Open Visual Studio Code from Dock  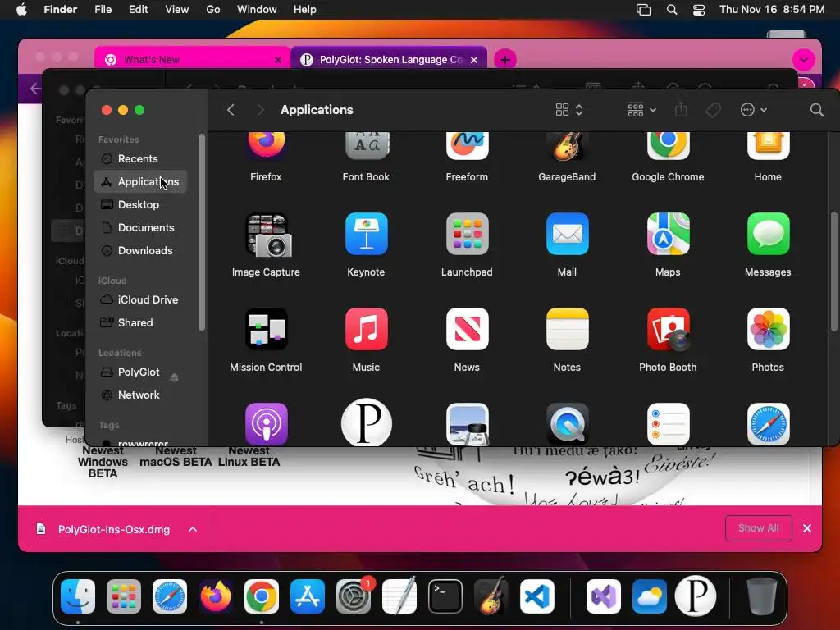tap(537, 596)
